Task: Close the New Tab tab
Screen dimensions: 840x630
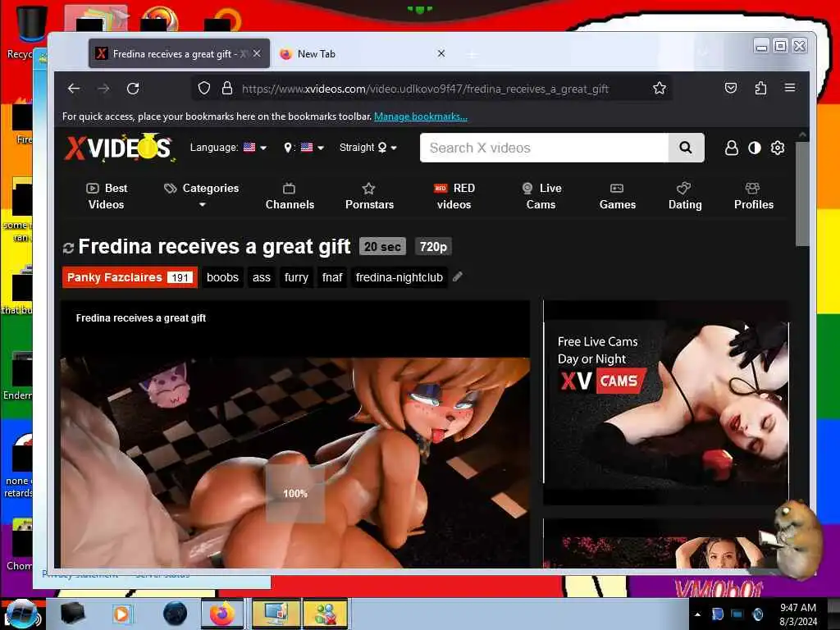Action: 441,53
